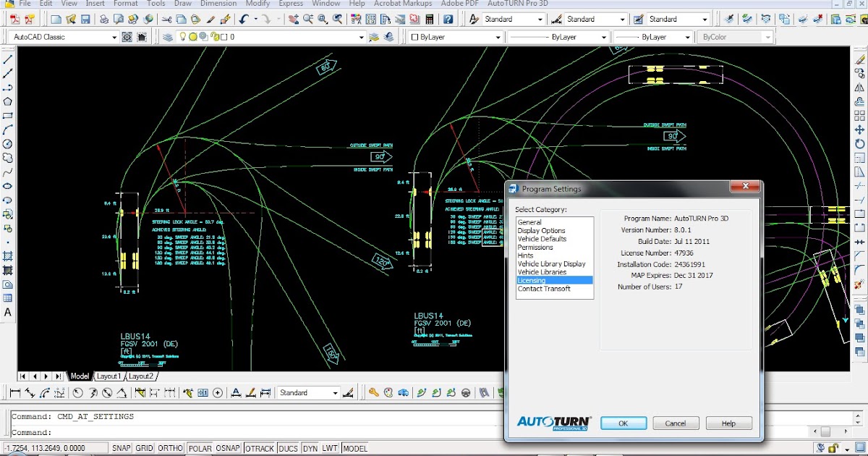The width and height of the screenshot is (868, 456).
Task: Expand the layer selection dropdown
Action: [x=362, y=37]
